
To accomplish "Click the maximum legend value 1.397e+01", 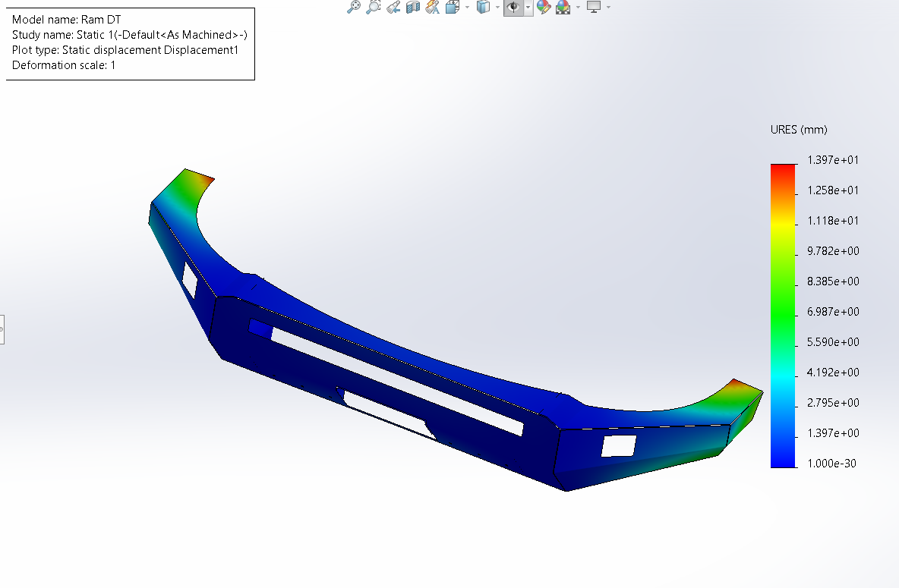I will pos(833,160).
